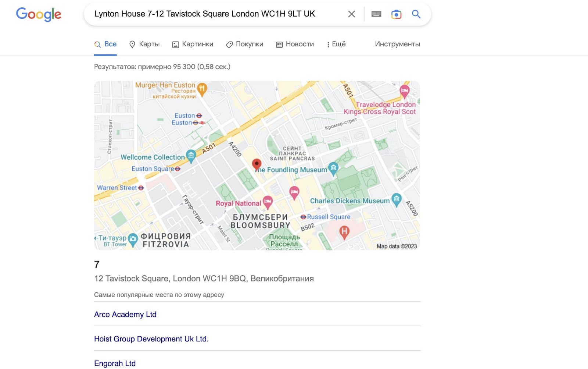588x369 pixels.
Task: Click the Площадь Рассела label on map
Action: [x=284, y=241]
